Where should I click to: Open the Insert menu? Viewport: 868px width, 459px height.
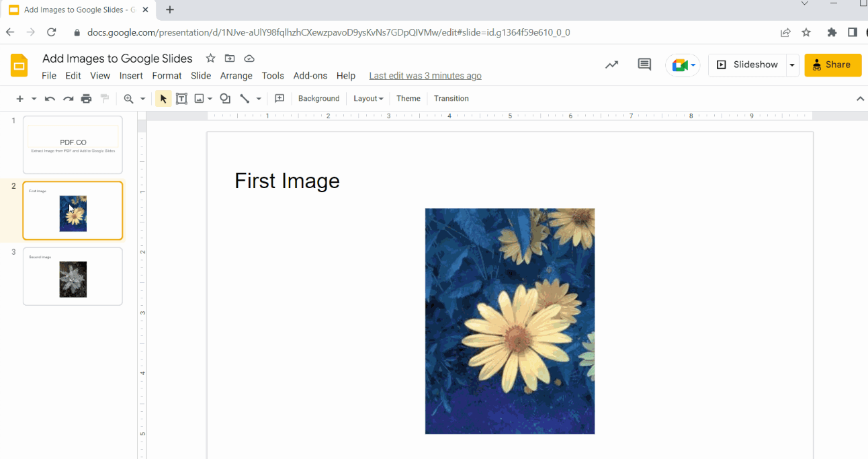pyautogui.click(x=131, y=76)
